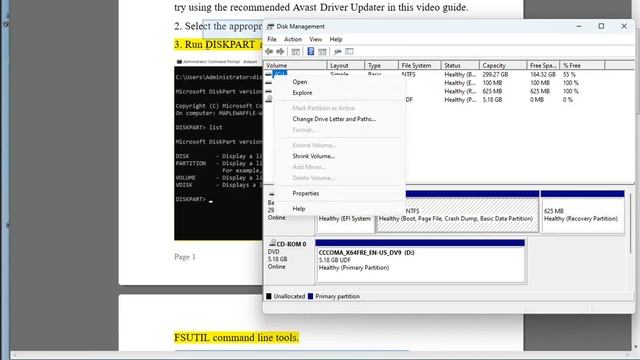Screen dimensions: 640x360
Task: Click the 55 % free cell
Action: tap(569, 75)
